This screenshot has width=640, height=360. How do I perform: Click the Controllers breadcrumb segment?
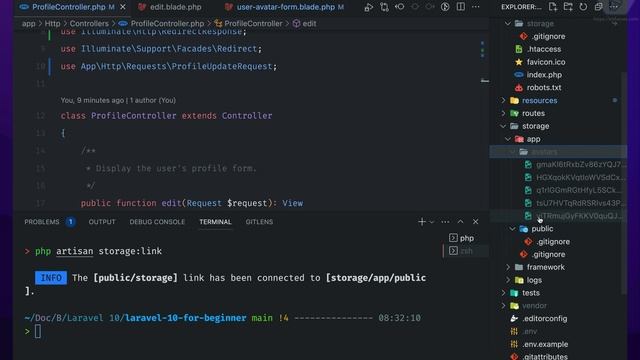[x=89, y=24]
